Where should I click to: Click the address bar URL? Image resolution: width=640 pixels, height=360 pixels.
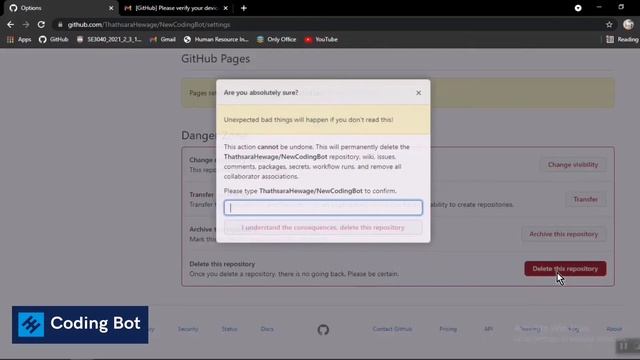click(149, 24)
